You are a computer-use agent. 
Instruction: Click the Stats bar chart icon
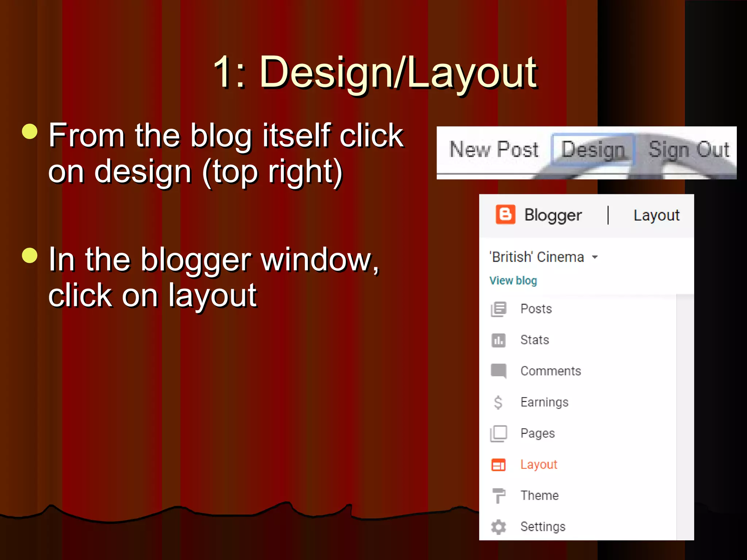click(498, 340)
